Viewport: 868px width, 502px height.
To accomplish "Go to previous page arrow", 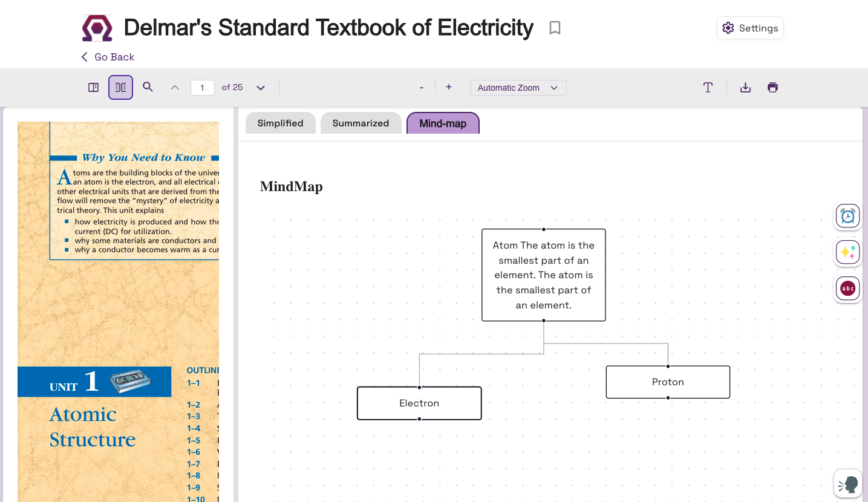I will 175,88.
